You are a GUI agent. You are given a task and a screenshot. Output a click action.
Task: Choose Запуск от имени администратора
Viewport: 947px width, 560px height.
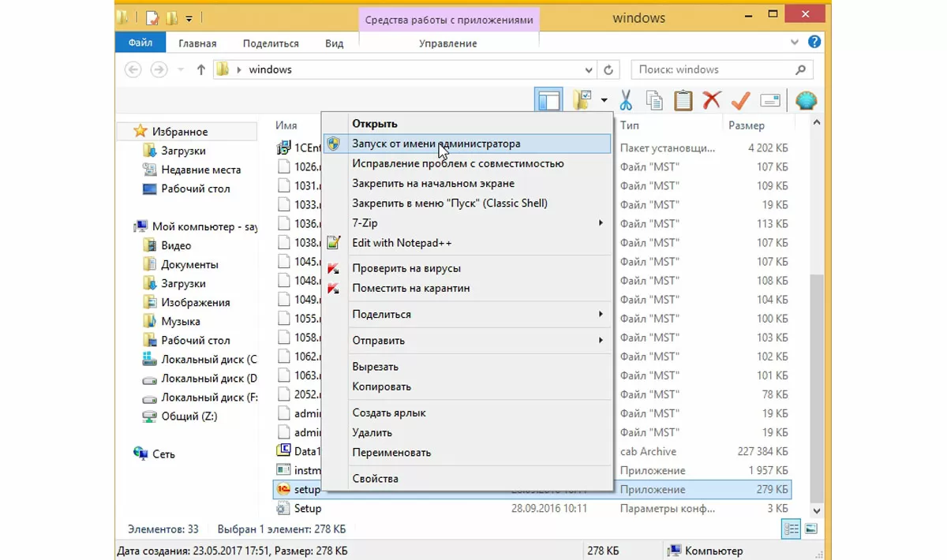(x=467, y=144)
